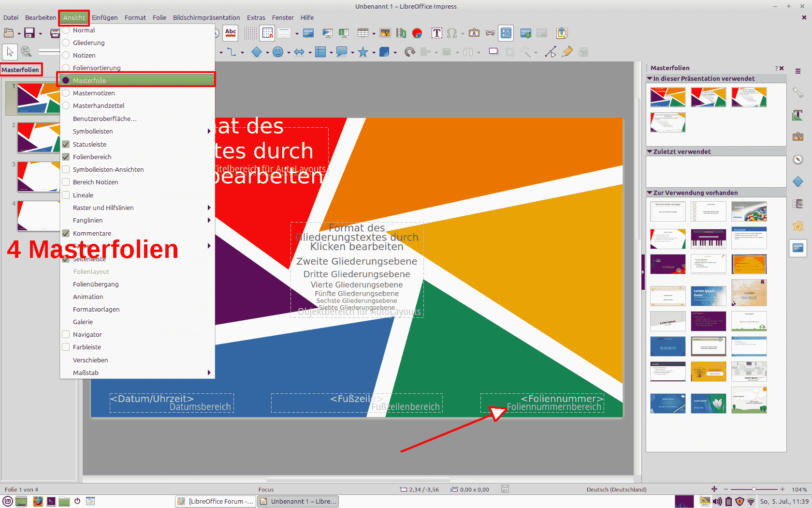This screenshot has width=812, height=508.
Task: Open the Einfügen menu
Action: (x=105, y=17)
